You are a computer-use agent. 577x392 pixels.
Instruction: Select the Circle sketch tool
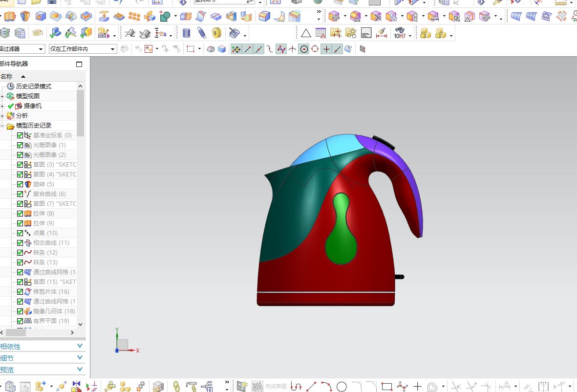[342, 387]
